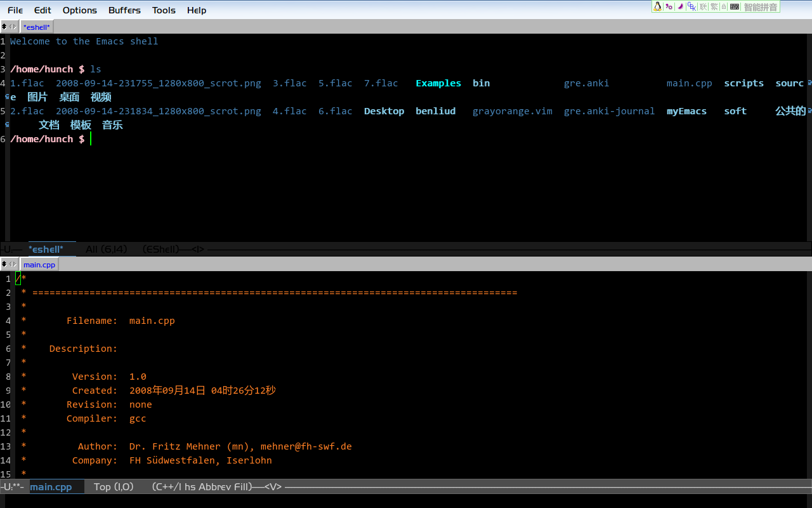The width and height of the screenshot is (812, 508).
Task: Click 'gre.anki-journal' file name
Action: 609,111
